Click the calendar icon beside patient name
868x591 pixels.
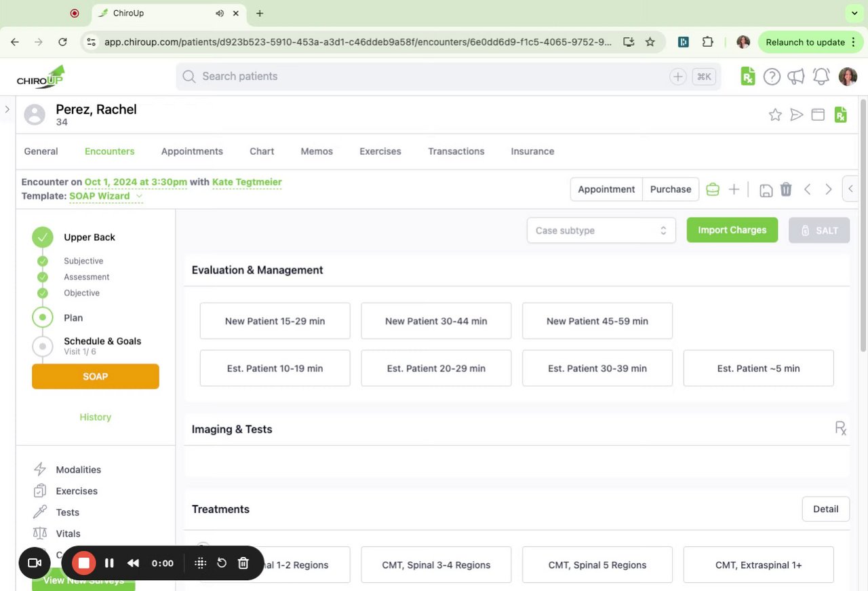[x=818, y=115]
